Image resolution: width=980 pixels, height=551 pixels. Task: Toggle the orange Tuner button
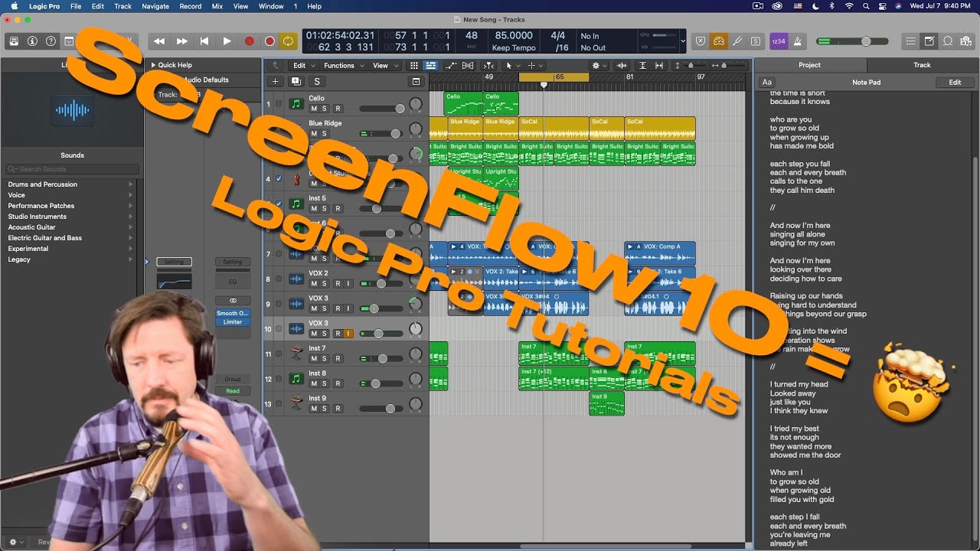[719, 41]
